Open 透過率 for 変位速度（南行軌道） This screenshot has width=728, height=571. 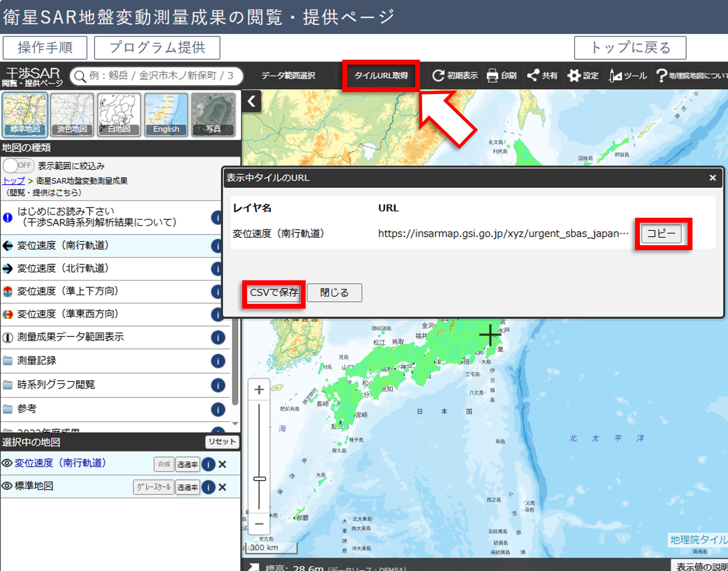(x=188, y=464)
